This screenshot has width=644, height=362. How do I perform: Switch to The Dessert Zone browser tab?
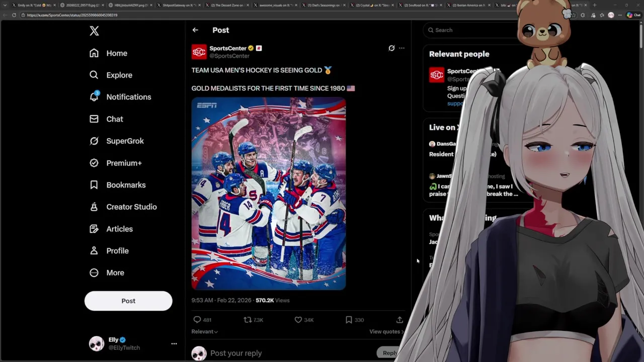tap(226, 5)
